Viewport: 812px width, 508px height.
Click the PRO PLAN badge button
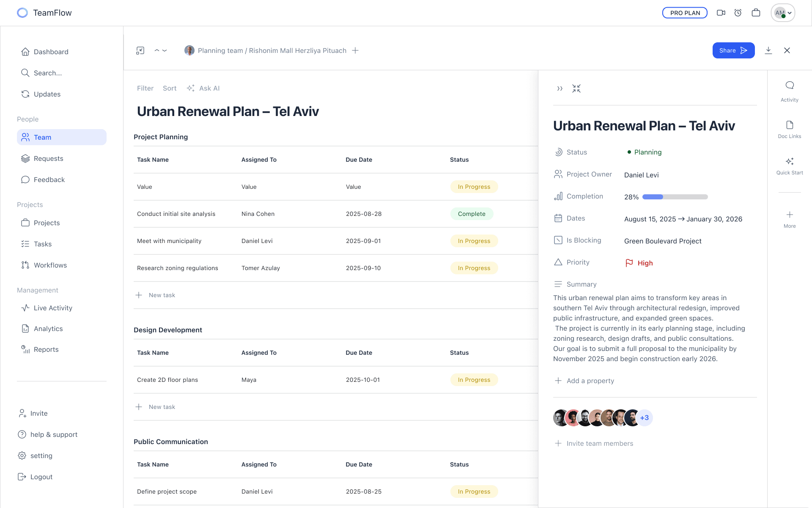(685, 13)
